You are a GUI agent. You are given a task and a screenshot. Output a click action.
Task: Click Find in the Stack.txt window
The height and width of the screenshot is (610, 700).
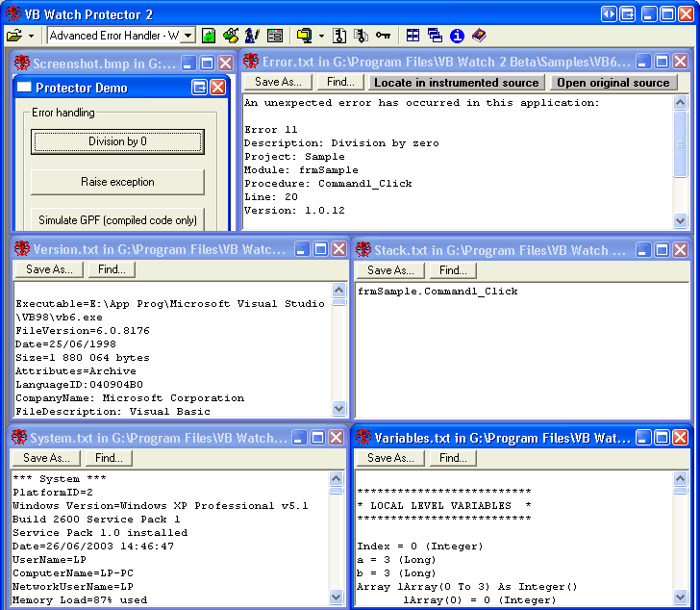(453, 270)
